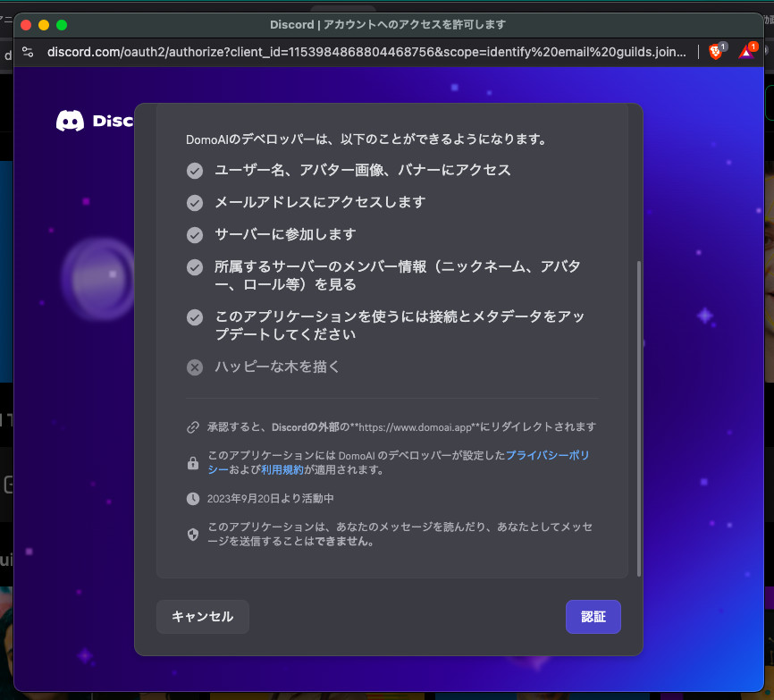The image size is (774, 700).
Task: Click the dialog's vertical scrollbar
Action: click(639, 418)
